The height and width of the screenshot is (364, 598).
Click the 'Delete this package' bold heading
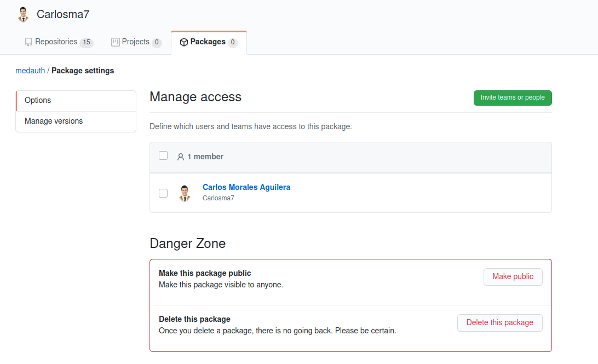click(x=194, y=320)
